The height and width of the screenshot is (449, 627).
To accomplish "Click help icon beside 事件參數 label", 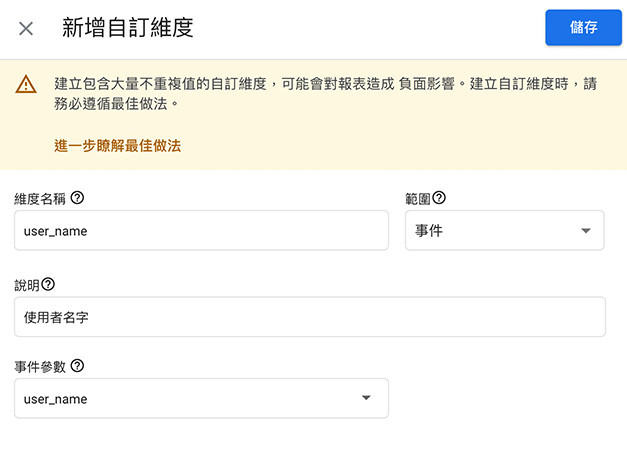I will pyautogui.click(x=77, y=365).
